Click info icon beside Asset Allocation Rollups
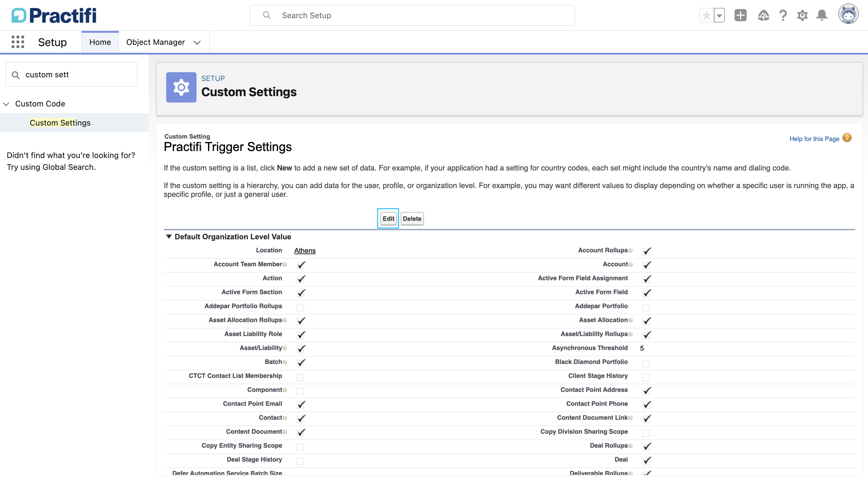The image size is (868, 478). (285, 320)
